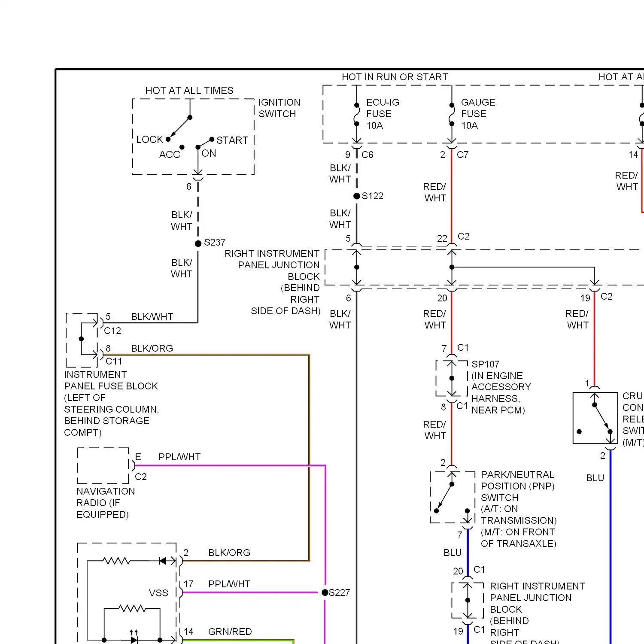Click the S237 splice dot
This screenshot has width=644, height=644.
[198, 243]
